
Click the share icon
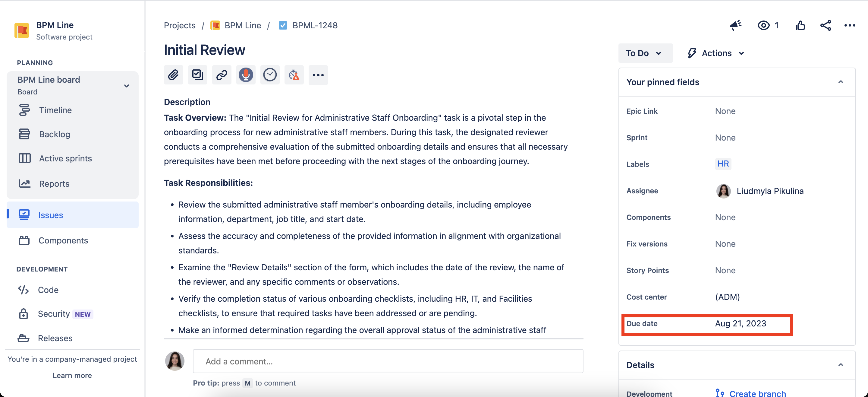click(826, 26)
